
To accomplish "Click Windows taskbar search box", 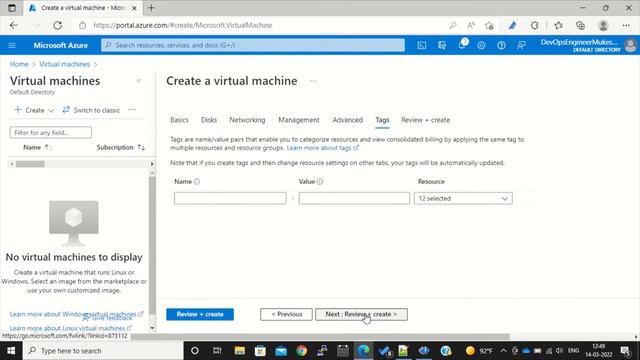I will point(103,351).
